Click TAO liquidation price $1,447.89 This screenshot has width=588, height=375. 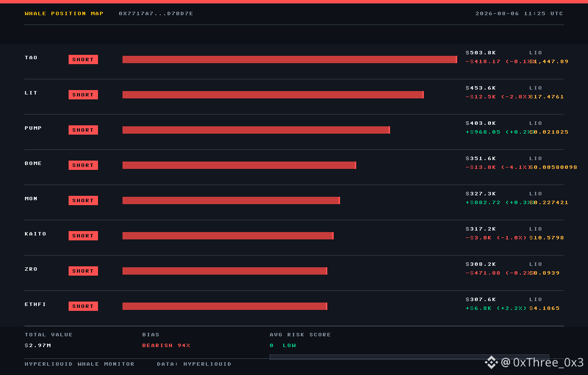pos(549,62)
